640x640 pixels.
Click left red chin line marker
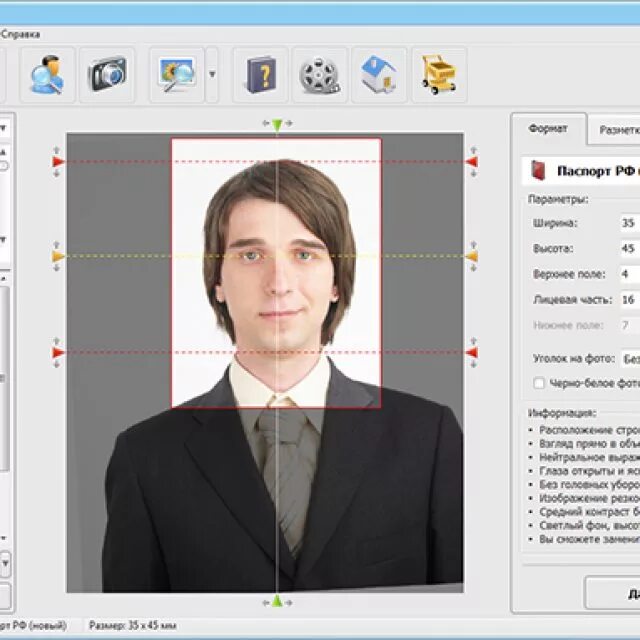click(x=58, y=352)
